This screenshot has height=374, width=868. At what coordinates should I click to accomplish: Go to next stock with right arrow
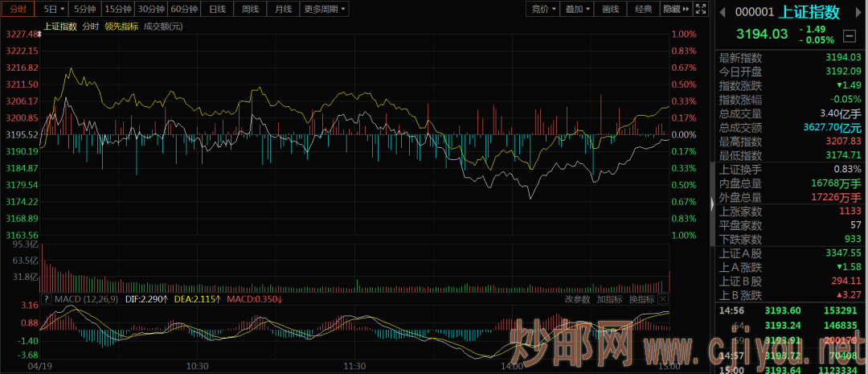(859, 12)
